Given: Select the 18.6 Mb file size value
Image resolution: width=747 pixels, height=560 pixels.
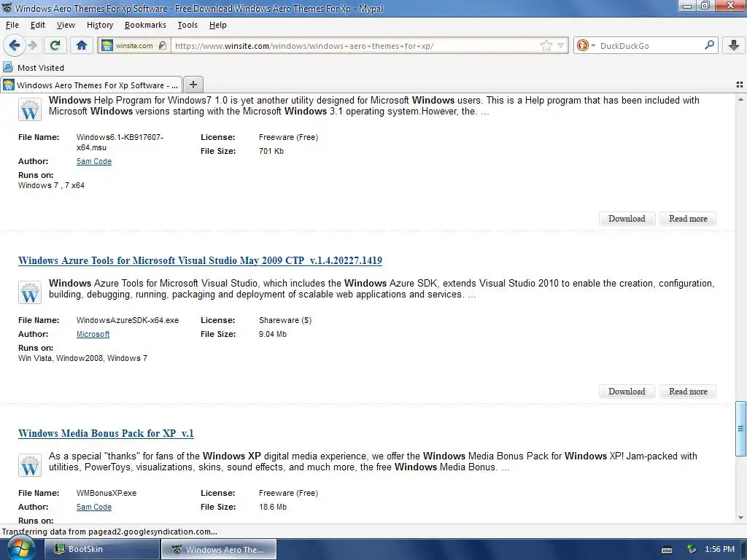Looking at the screenshot, I should click(x=273, y=507).
